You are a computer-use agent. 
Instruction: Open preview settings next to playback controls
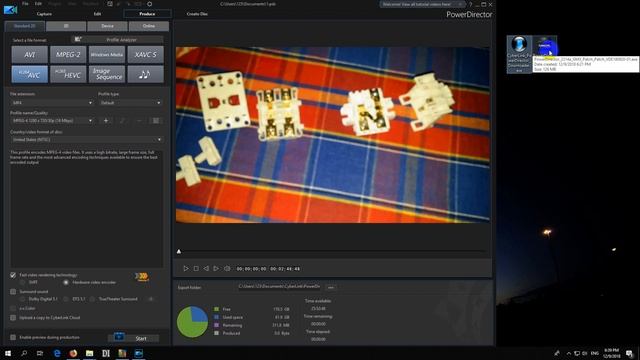[x=227, y=269]
